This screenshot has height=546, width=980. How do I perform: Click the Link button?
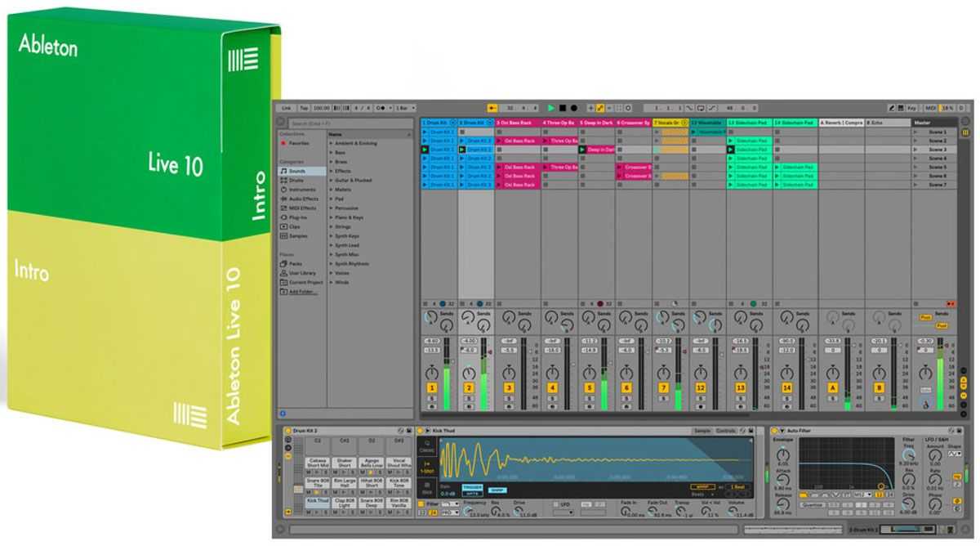coord(286,108)
